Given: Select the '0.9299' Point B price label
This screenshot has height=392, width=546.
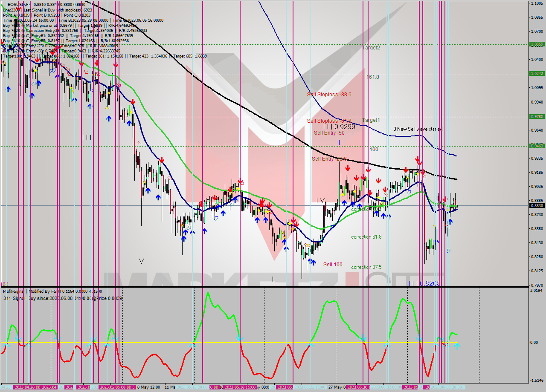Looking at the screenshot, I should (345, 127).
